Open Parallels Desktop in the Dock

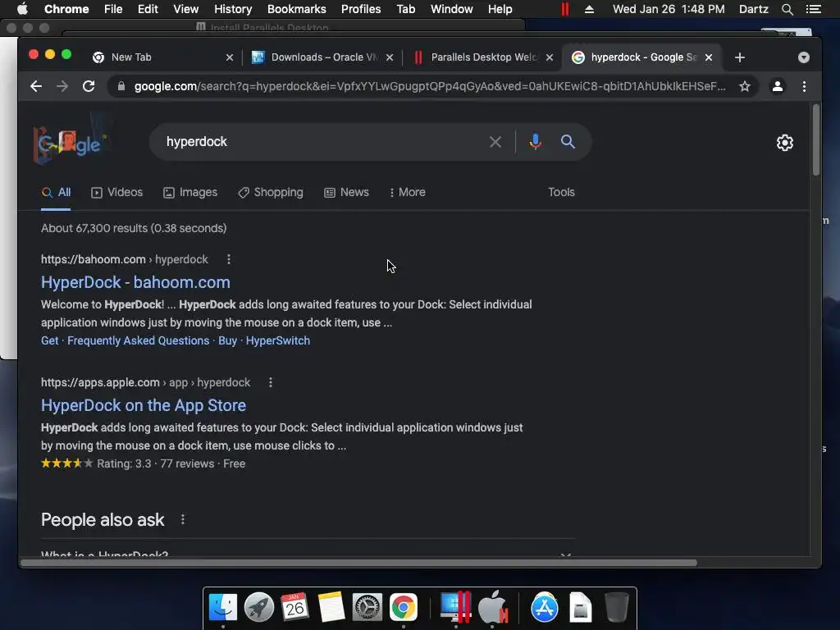[456, 607]
